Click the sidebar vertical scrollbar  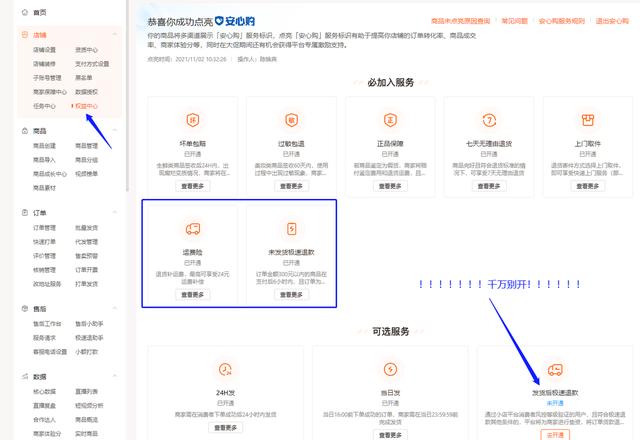pyautogui.click(x=126, y=100)
